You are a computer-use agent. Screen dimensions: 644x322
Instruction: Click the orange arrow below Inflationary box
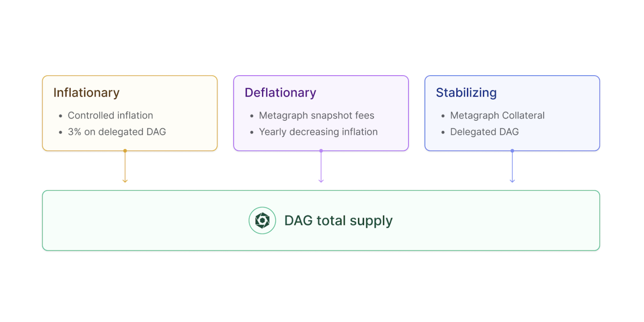pos(125,167)
